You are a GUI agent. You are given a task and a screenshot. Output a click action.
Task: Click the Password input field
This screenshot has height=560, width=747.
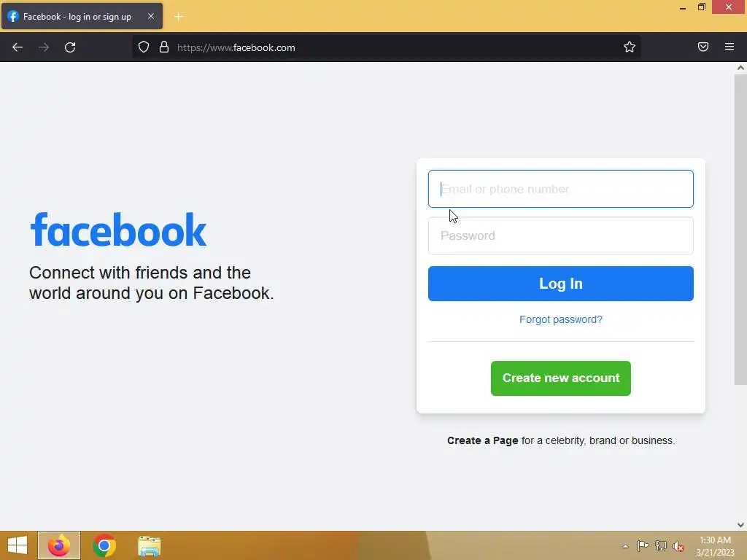[x=561, y=236]
